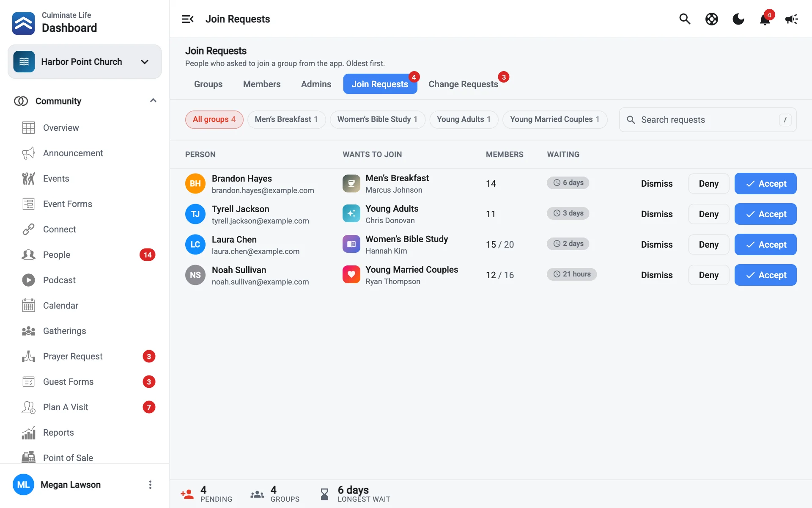Click the Guest Forms sidebar icon
The width and height of the screenshot is (812, 508).
pyautogui.click(x=28, y=382)
